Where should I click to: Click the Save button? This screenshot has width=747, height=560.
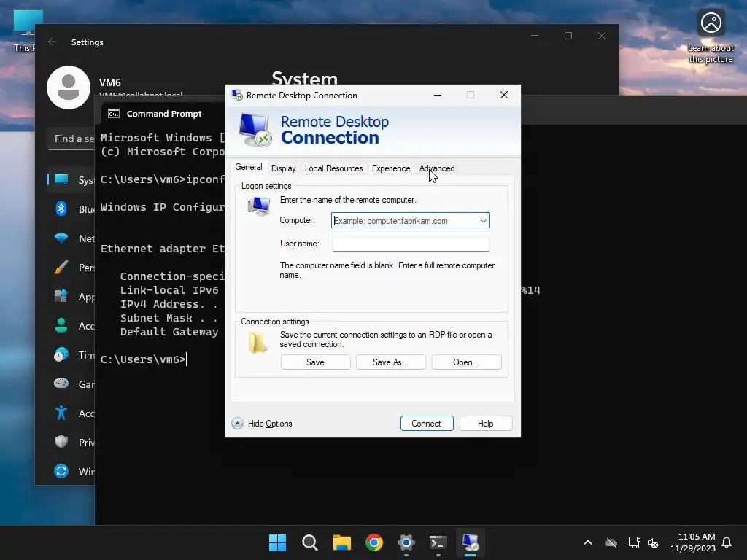[315, 362]
